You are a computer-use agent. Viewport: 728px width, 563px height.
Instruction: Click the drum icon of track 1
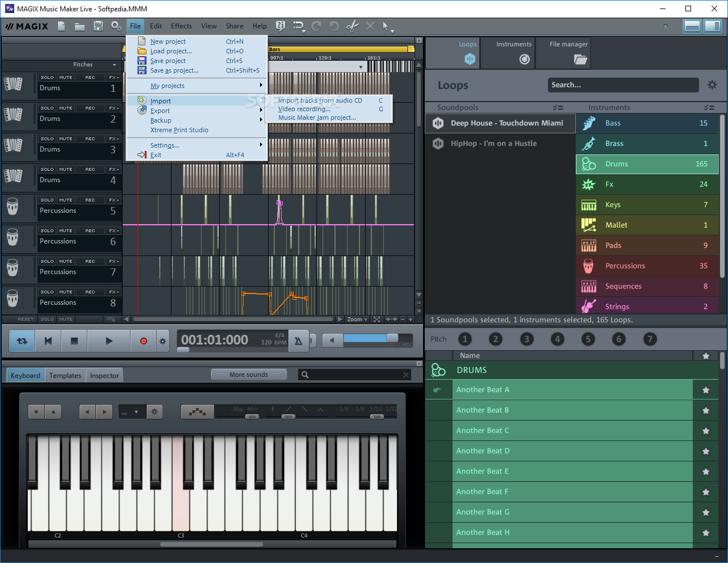coord(13,84)
